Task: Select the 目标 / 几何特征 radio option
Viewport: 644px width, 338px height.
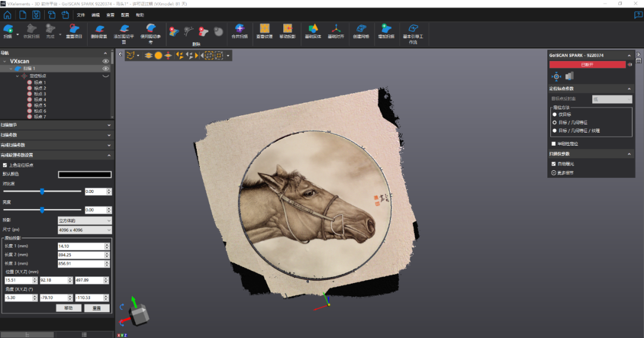Action: point(555,122)
